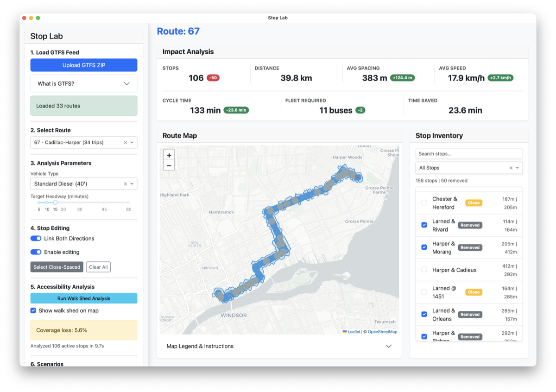Uncheck Show walk shed on map

pyautogui.click(x=33, y=311)
